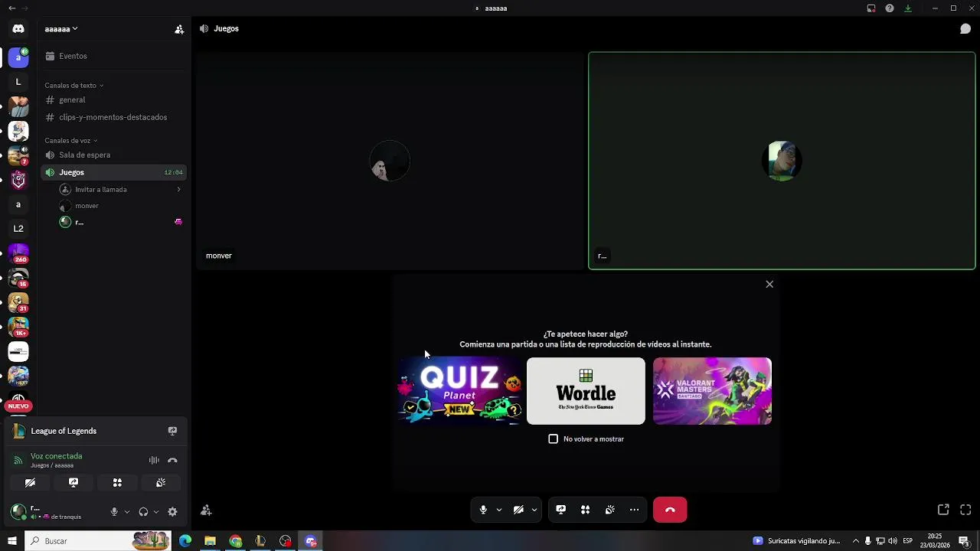
Task: Launch the Wordle activity card
Action: (x=586, y=391)
